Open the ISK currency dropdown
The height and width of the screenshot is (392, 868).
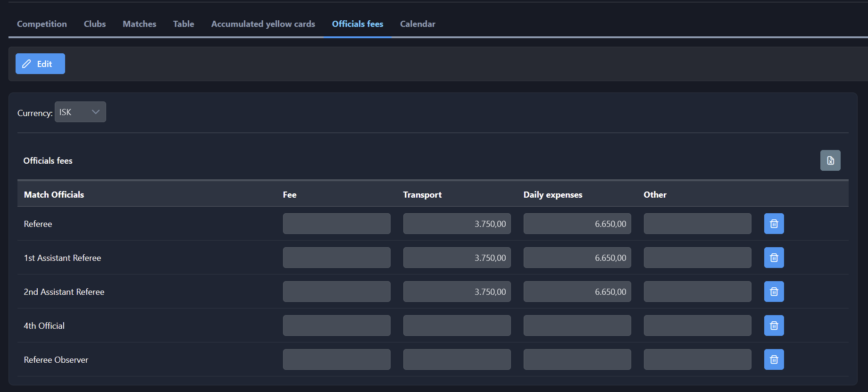[x=80, y=112]
